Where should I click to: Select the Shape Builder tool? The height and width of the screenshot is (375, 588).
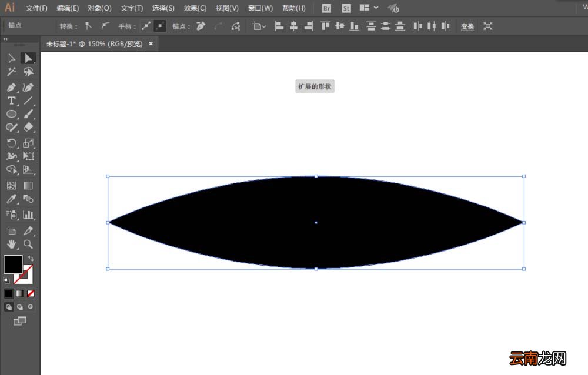coord(12,169)
